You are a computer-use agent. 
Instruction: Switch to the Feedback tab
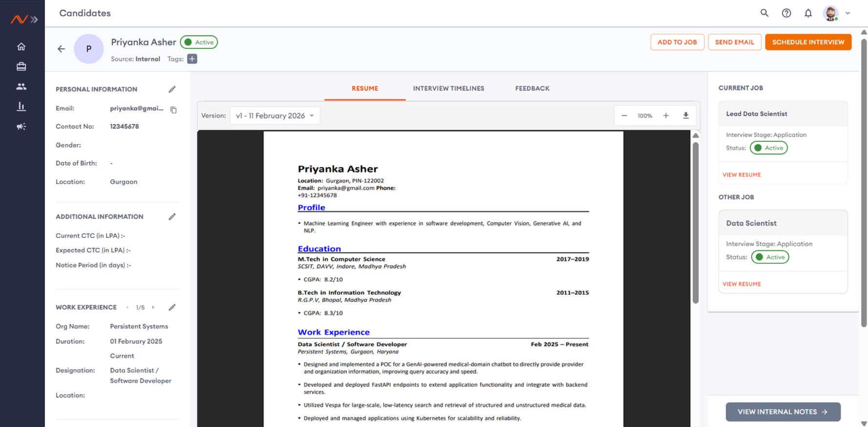(532, 88)
